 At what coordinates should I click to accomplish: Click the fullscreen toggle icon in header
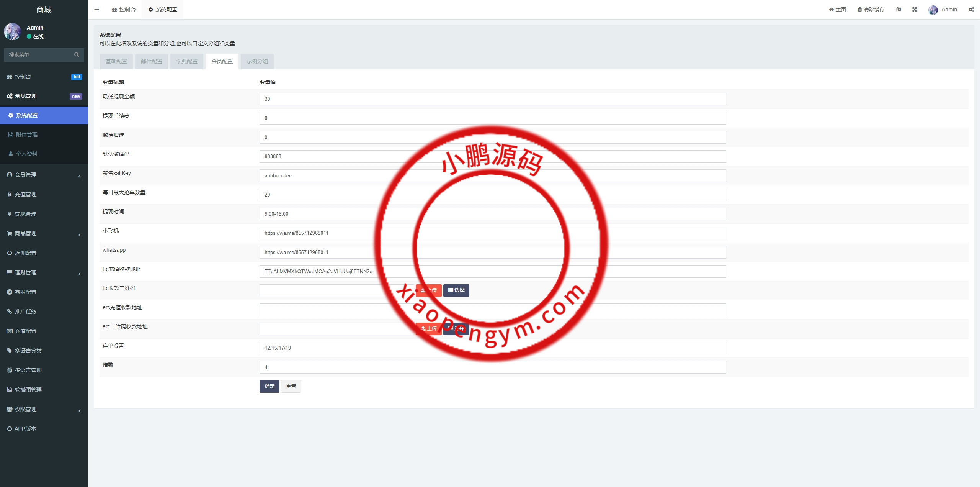(x=915, y=10)
